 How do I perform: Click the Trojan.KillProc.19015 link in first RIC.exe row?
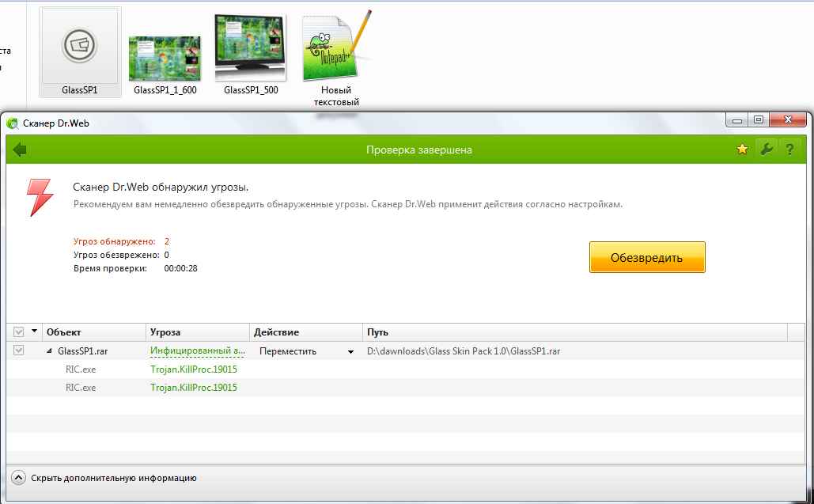tap(194, 369)
